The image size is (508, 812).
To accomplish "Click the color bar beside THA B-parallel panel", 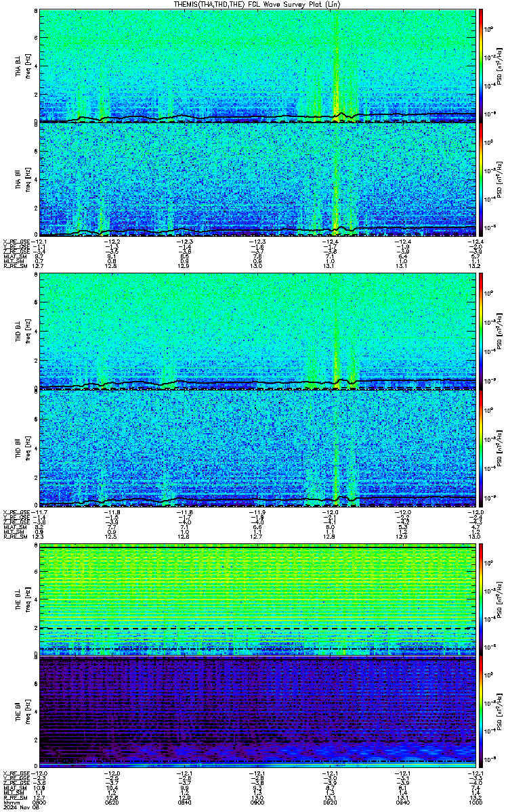I will click(x=481, y=180).
